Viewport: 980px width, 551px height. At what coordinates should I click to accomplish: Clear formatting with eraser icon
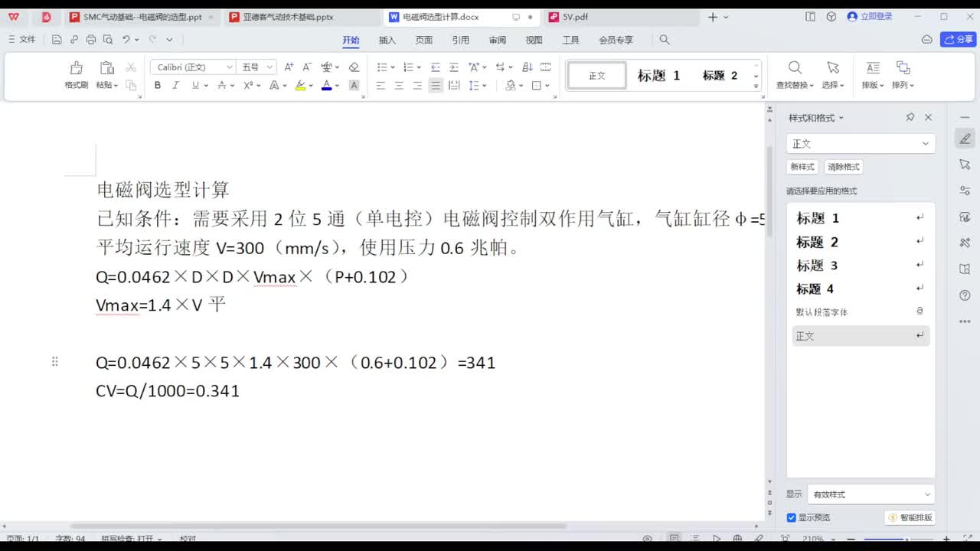(x=354, y=67)
